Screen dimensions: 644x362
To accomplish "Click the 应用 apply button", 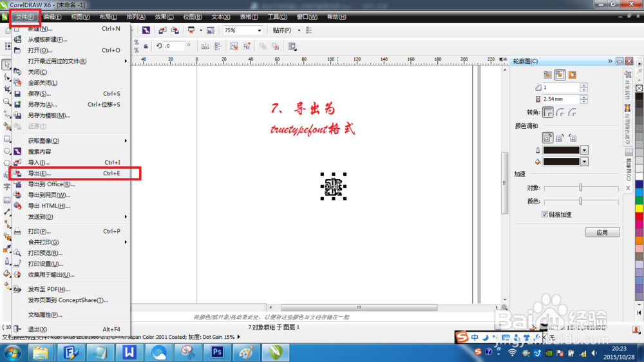I will (603, 233).
